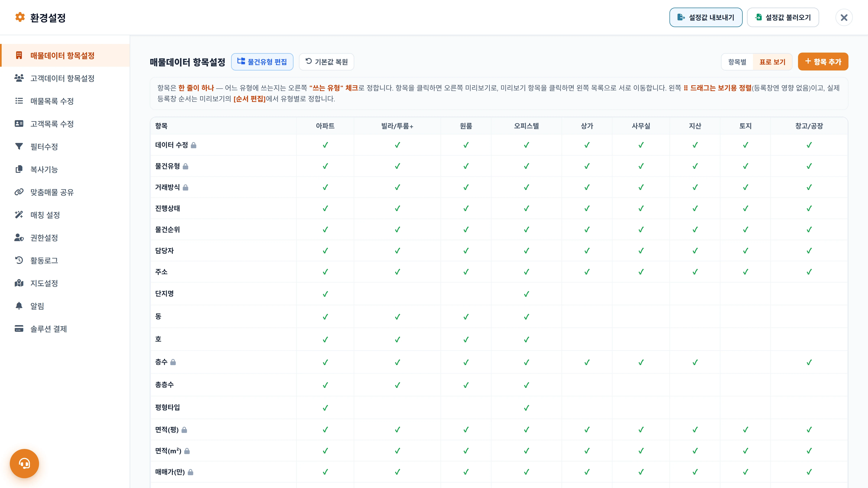Click the building icon for 매물데이터 항목설정
The width and height of the screenshot is (868, 488).
coord(19,55)
